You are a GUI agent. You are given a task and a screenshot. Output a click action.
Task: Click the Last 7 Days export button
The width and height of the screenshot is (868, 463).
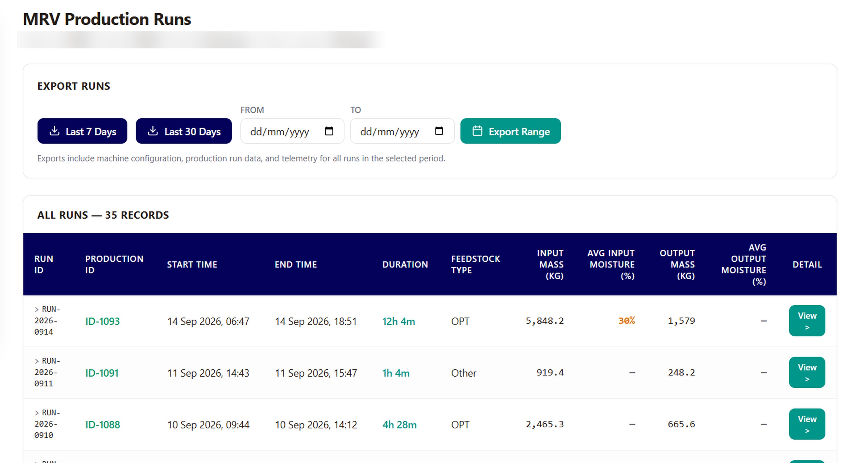tap(82, 131)
